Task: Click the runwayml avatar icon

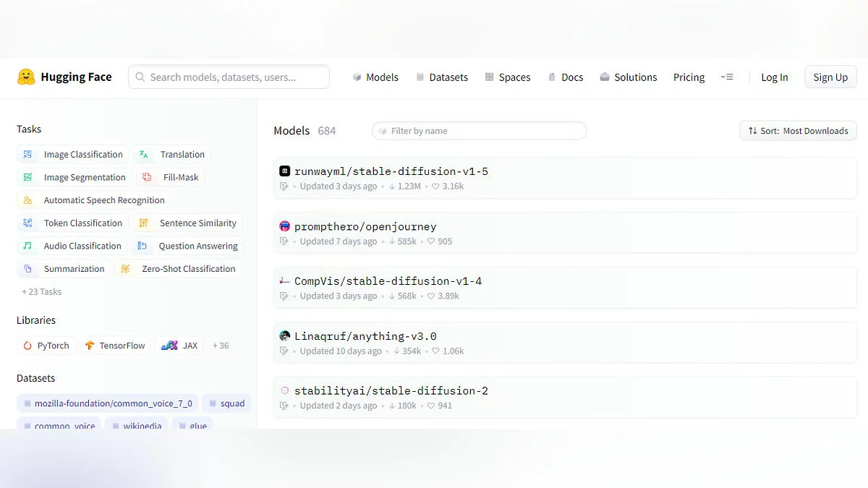Action: coord(284,171)
